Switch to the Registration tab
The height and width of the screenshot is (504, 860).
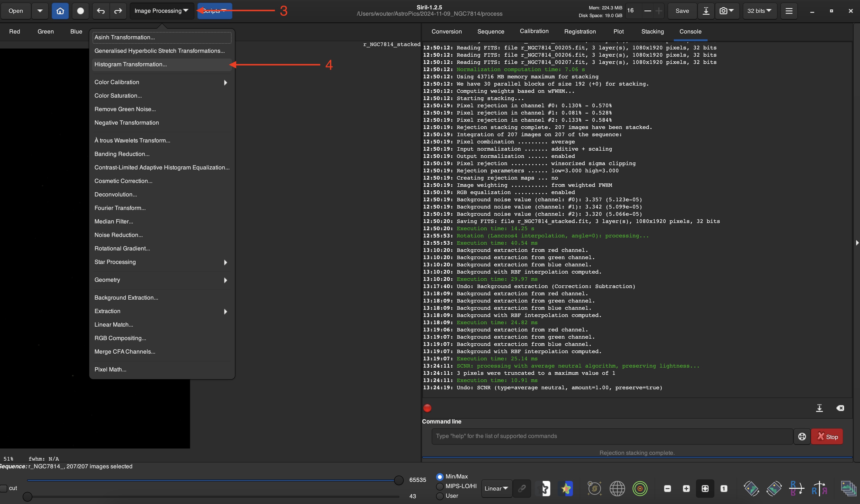580,31
